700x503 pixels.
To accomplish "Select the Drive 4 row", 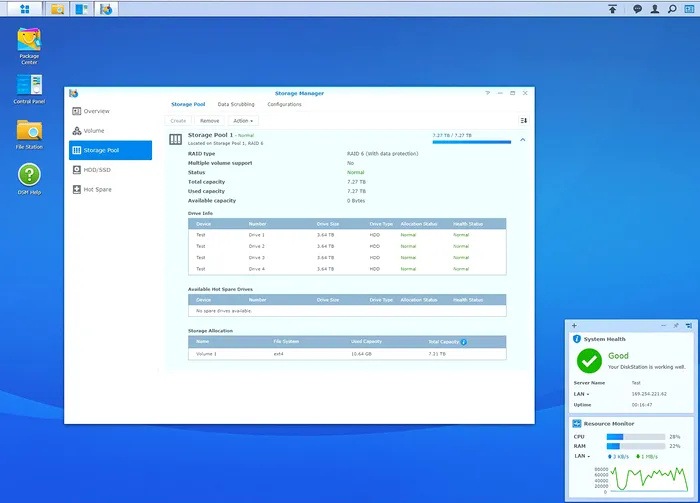I will (347, 269).
